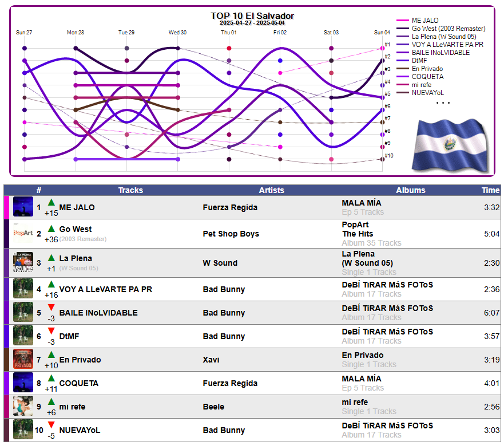Screen dimensions: 504x445
Task: Select BAILE INoLVIDABLE in the chart legend
Action: point(440,53)
